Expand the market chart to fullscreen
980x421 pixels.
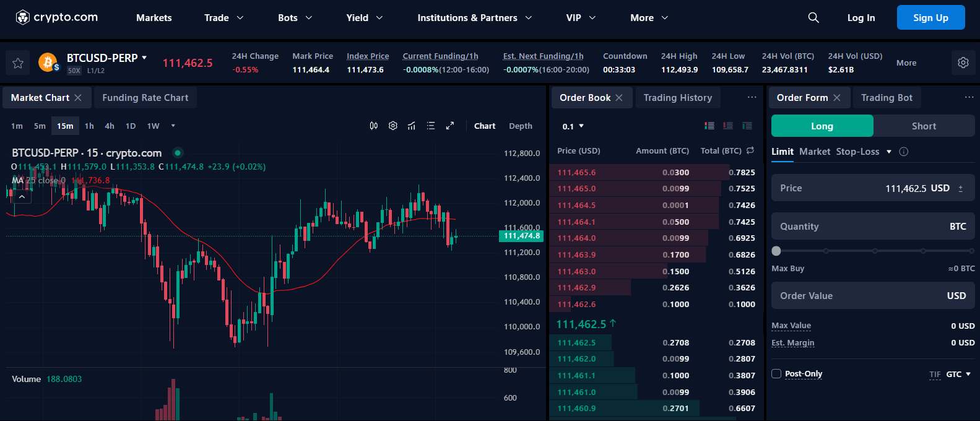pos(450,126)
